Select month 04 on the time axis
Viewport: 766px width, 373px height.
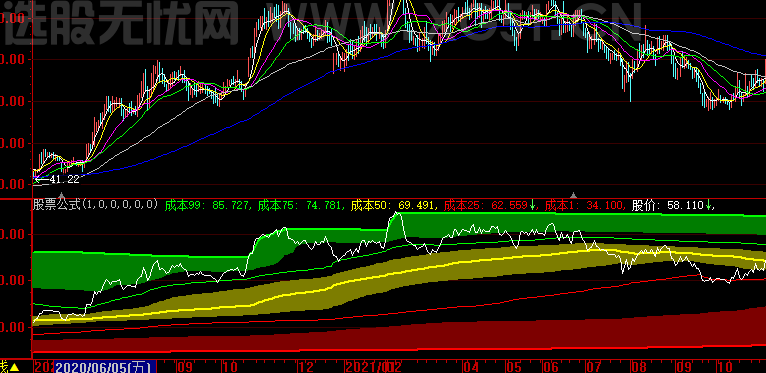click(470, 367)
